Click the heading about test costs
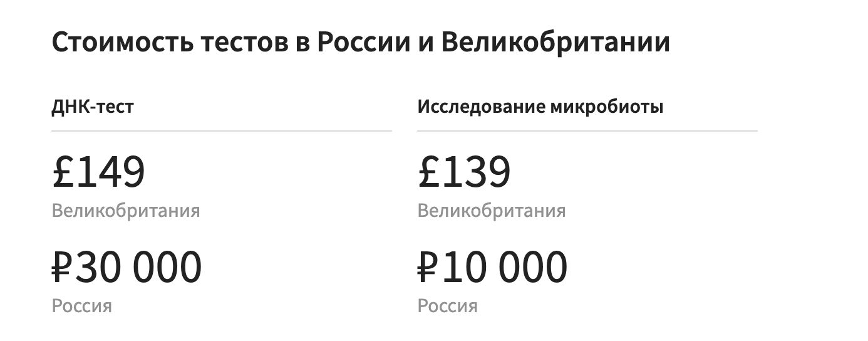The image size is (868, 341). coord(361,44)
